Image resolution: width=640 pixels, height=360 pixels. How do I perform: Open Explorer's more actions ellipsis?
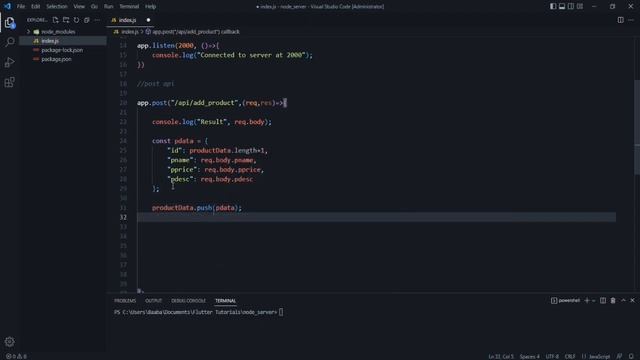[97, 20]
